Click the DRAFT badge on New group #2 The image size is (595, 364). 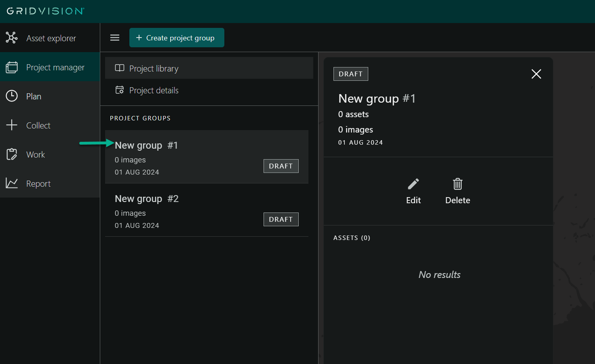tap(281, 219)
